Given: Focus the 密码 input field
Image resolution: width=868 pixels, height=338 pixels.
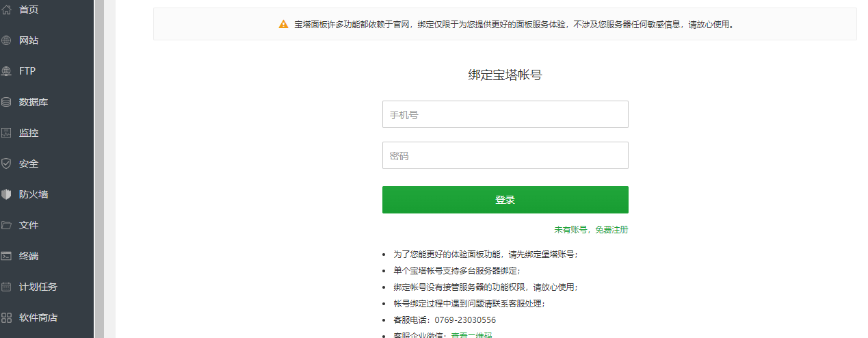Looking at the screenshot, I should (x=505, y=155).
